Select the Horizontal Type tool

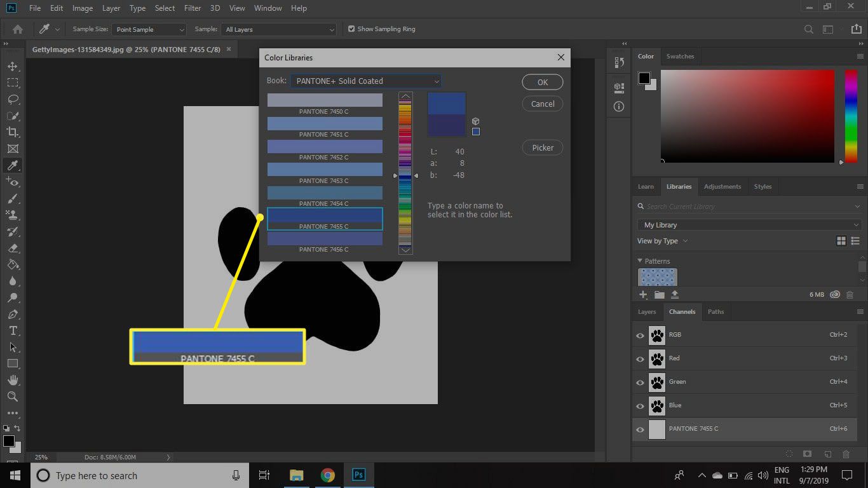(13, 331)
